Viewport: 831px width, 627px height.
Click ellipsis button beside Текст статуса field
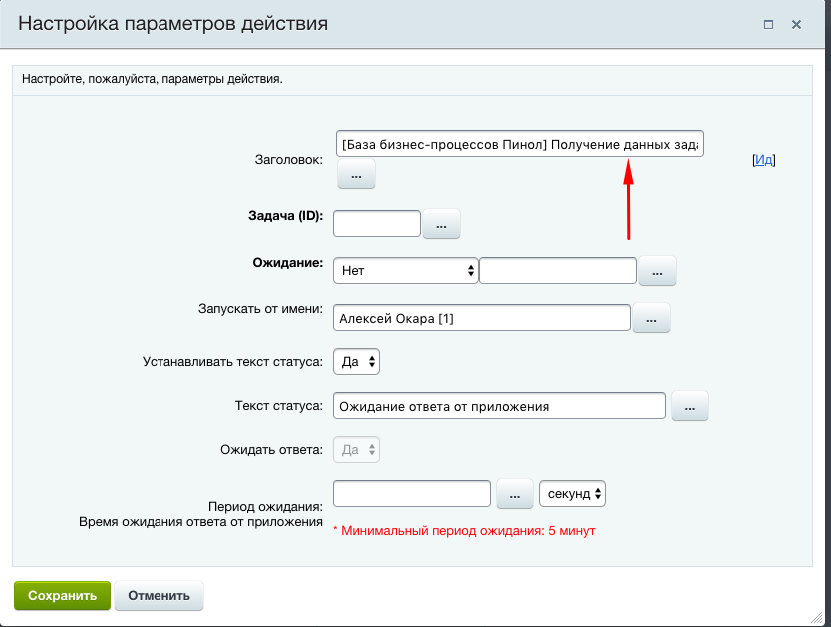click(689, 406)
